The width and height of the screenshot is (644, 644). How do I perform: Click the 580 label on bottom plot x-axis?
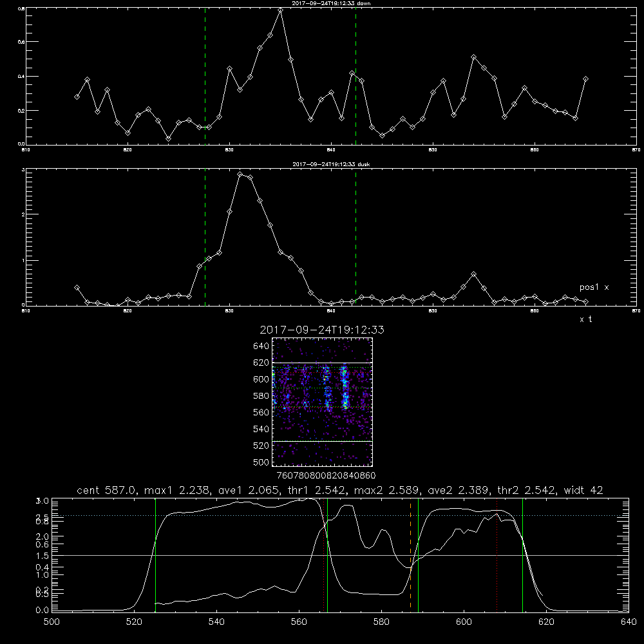pyautogui.click(x=381, y=622)
